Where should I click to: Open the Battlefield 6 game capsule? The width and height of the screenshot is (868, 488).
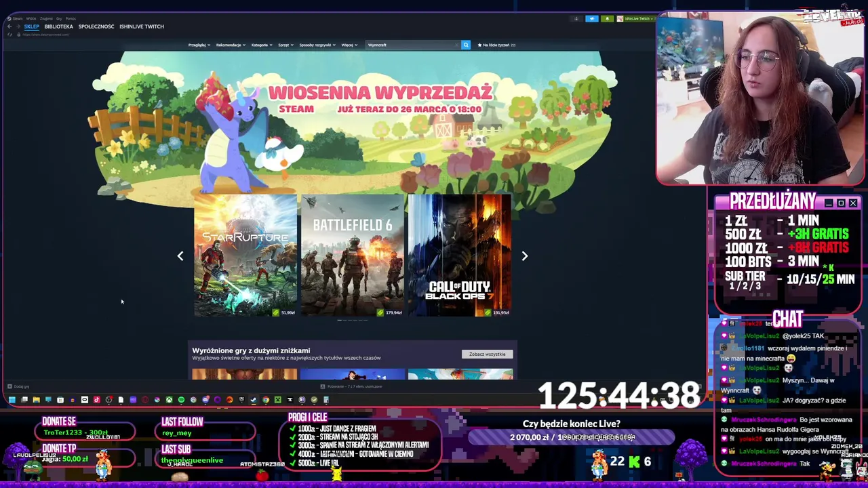click(353, 256)
